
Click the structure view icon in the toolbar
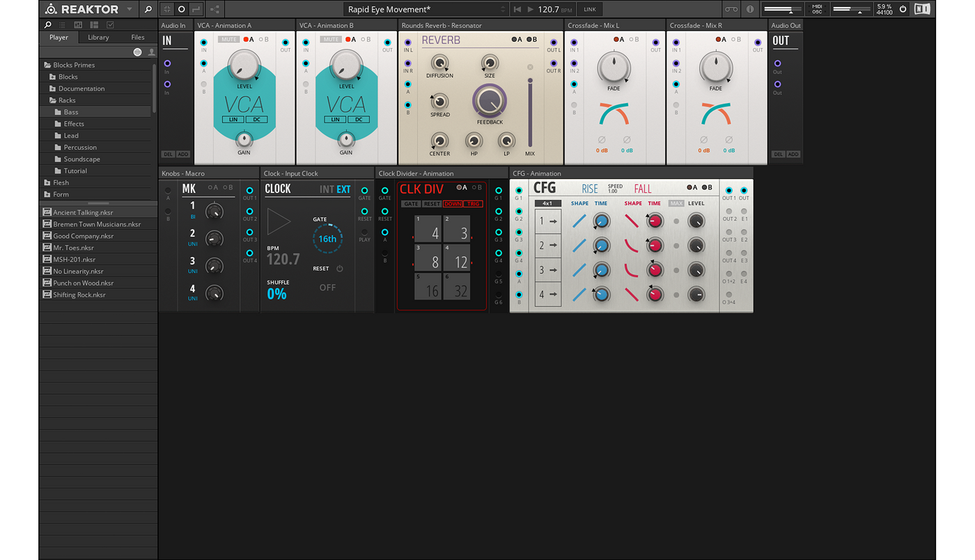[214, 9]
